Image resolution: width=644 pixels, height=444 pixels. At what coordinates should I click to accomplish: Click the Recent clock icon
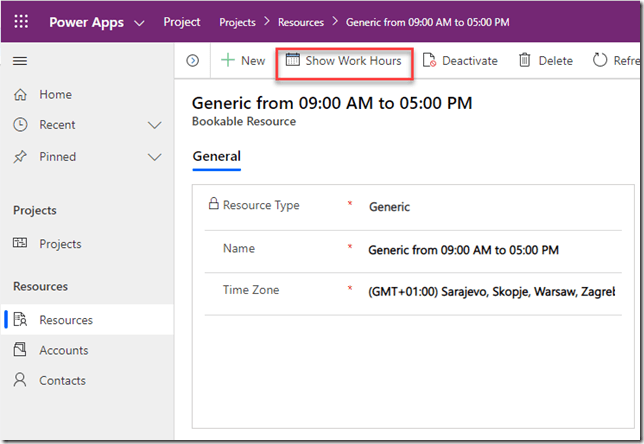pyautogui.click(x=20, y=125)
